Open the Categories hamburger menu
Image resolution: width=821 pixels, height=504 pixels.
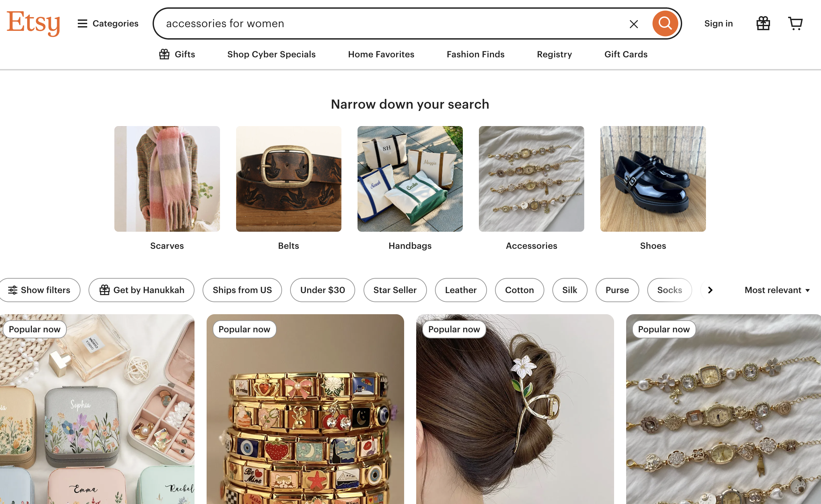(x=108, y=23)
